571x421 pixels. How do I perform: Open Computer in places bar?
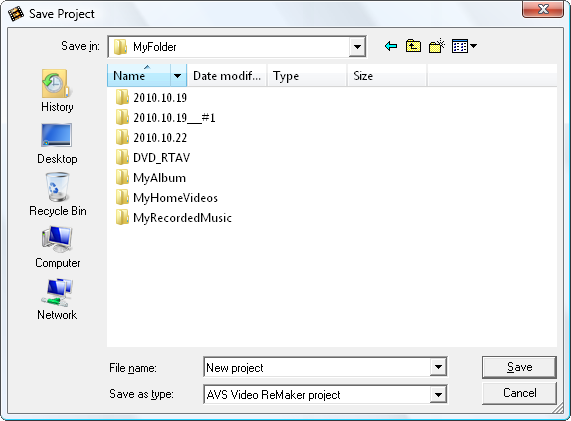[x=58, y=247]
